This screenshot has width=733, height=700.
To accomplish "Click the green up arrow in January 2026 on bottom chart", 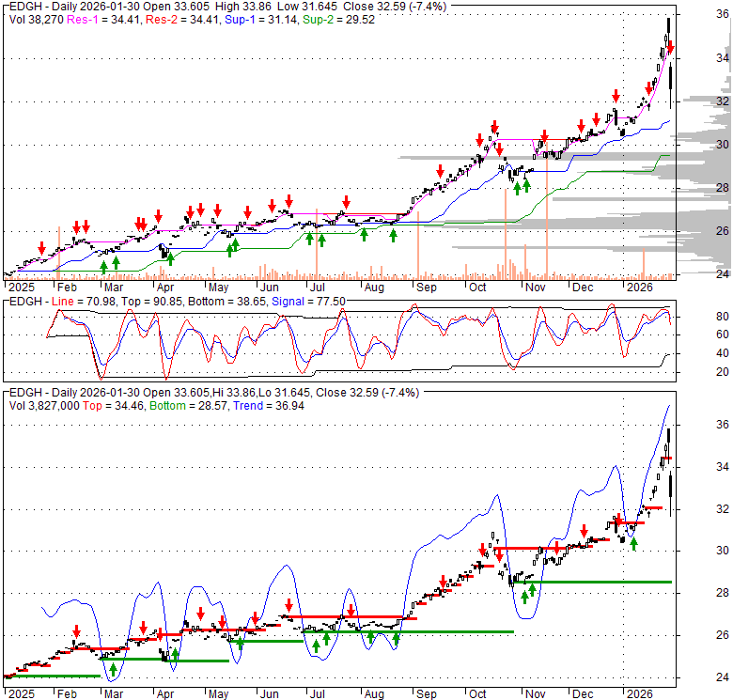I will coord(633,543).
